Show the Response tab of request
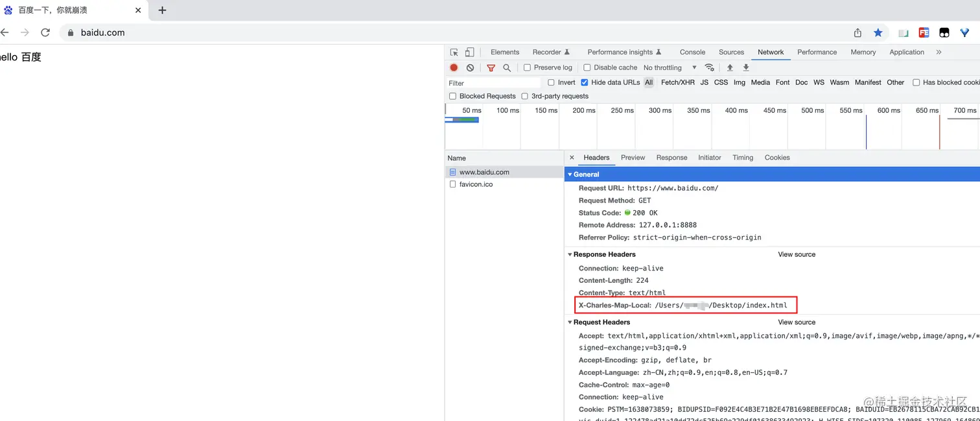Image resolution: width=980 pixels, height=421 pixels. coord(671,158)
